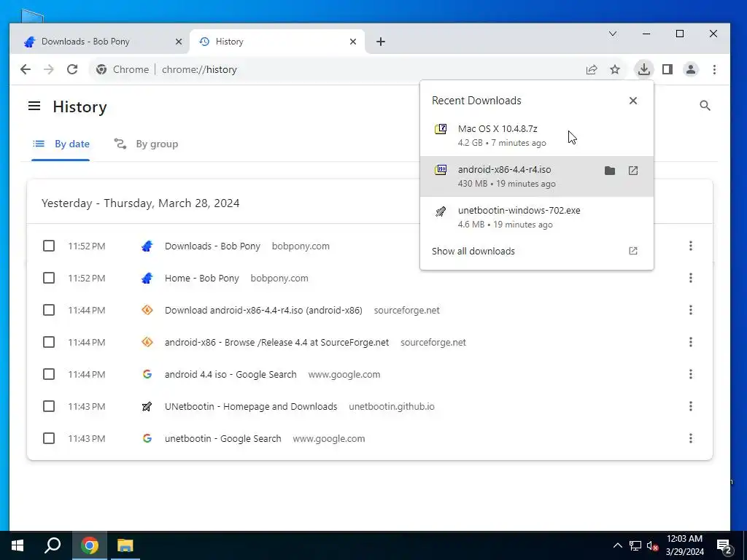
Task: Open actions menu for Download android-x86 iso entry
Action: pyautogui.click(x=690, y=310)
